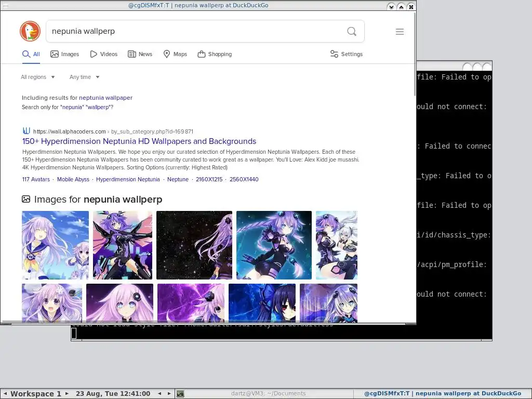Open the window menu button in browser titlebar
Screen dimensions: 532x399
coord(6,5)
